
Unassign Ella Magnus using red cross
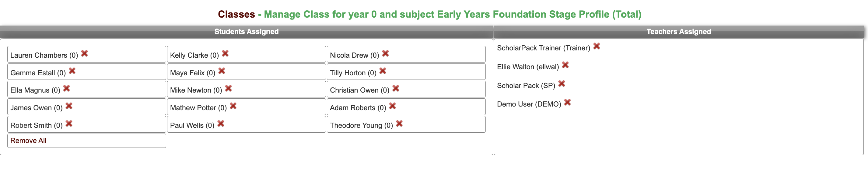[67, 88]
